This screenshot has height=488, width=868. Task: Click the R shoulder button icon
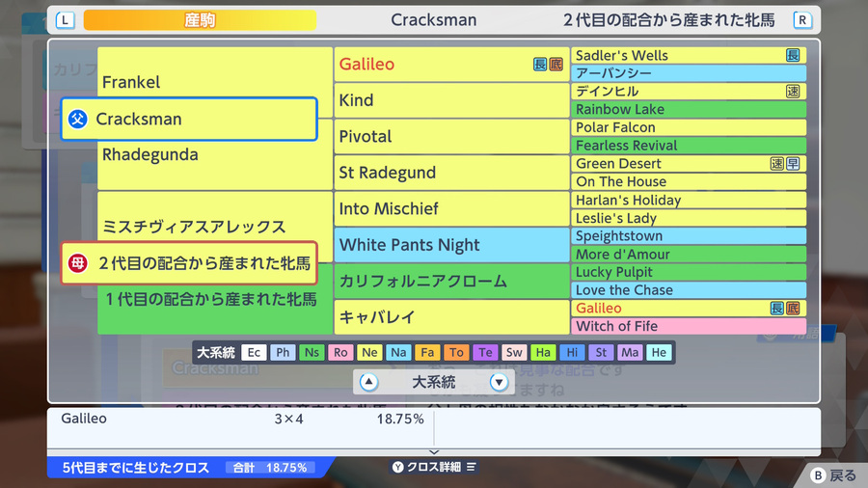802,20
